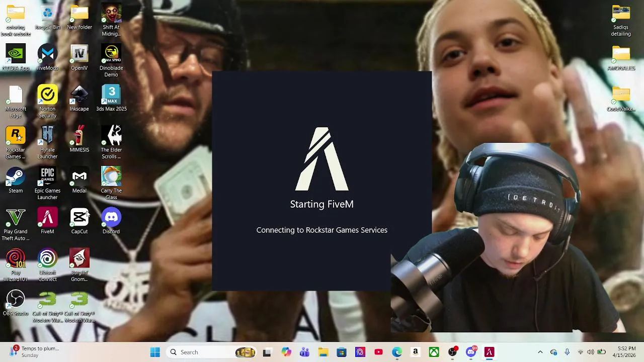Viewport: 644px width, 362px height.
Task: Launch the Hytale Launcher shortcut
Action: tap(47, 143)
